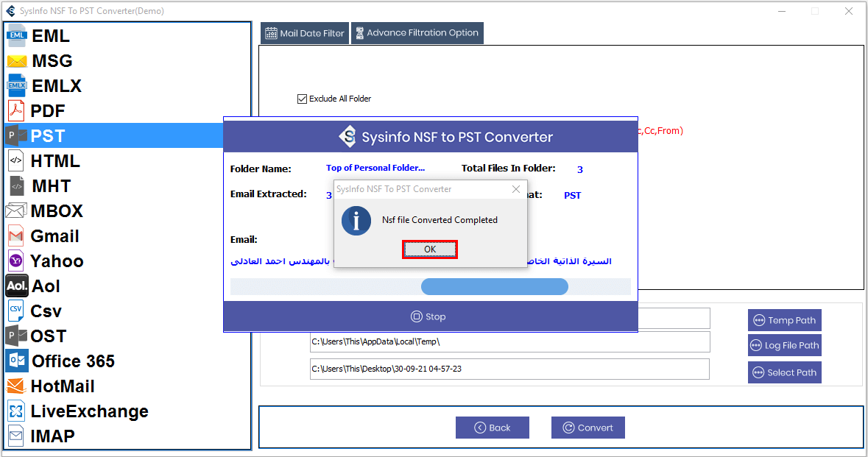
Task: Choose the Office 365 icon
Action: tap(17, 361)
